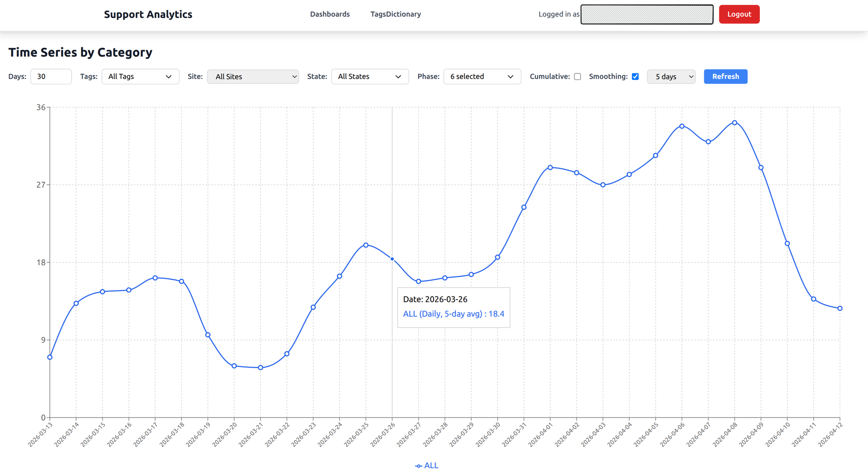Click the lowest data point on 2026-03-21
This screenshot has width=868, height=470.
click(x=260, y=367)
